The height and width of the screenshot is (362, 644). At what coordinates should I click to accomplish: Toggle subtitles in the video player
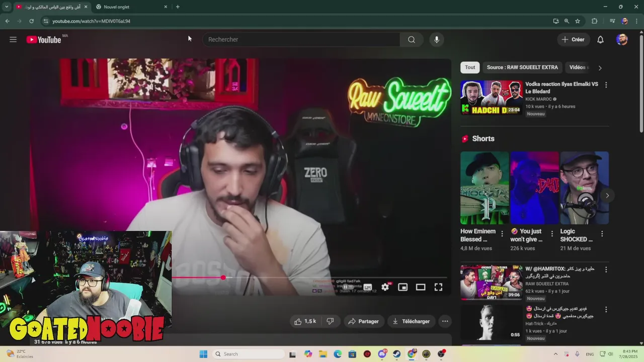tap(368, 287)
